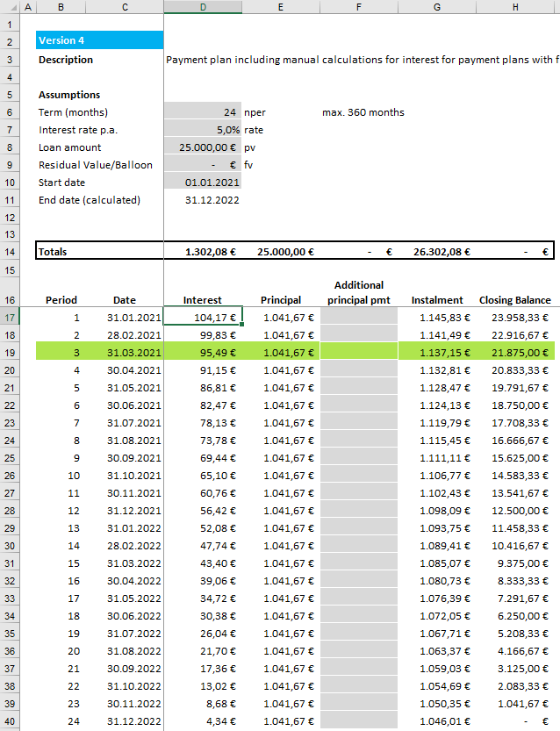Click the total instalment cell 26.302,08 €

(x=436, y=251)
